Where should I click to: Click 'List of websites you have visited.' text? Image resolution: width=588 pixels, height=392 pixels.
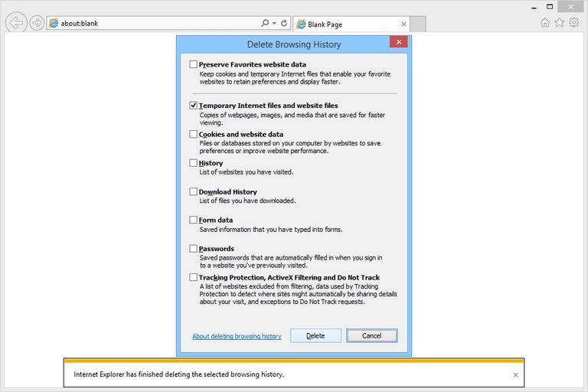coord(246,172)
